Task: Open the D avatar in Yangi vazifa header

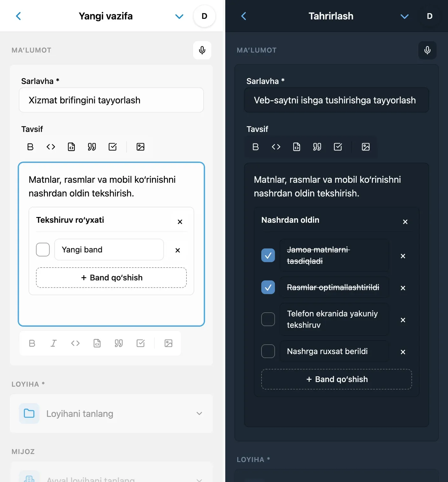Action: (204, 16)
